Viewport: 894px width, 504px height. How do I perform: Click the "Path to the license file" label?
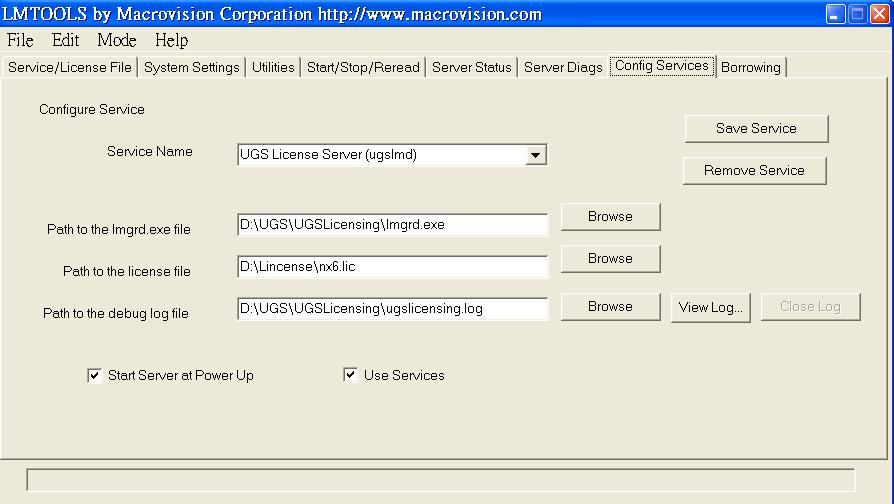click(127, 271)
